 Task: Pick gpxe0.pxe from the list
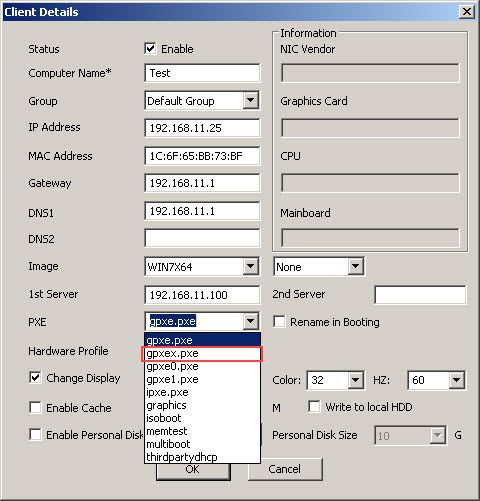pos(202,366)
